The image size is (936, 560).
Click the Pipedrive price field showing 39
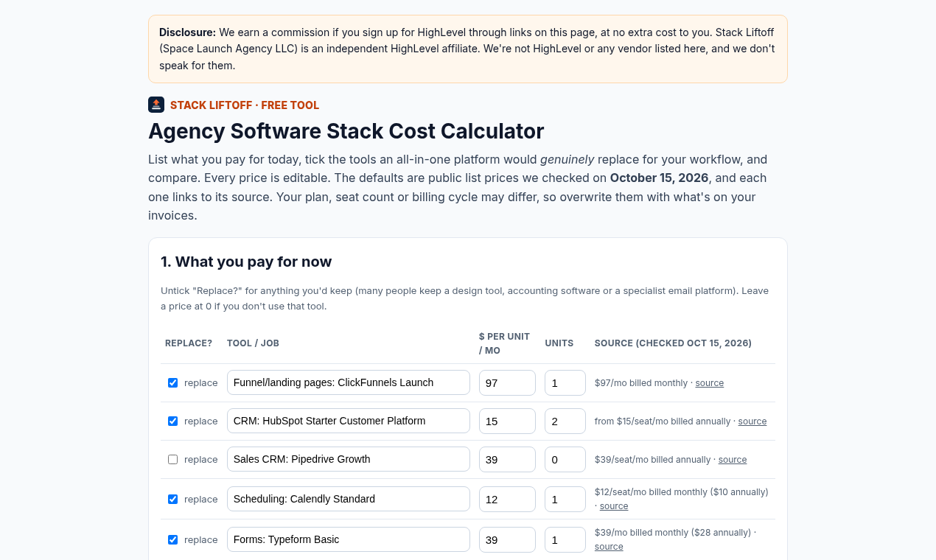tap(507, 459)
